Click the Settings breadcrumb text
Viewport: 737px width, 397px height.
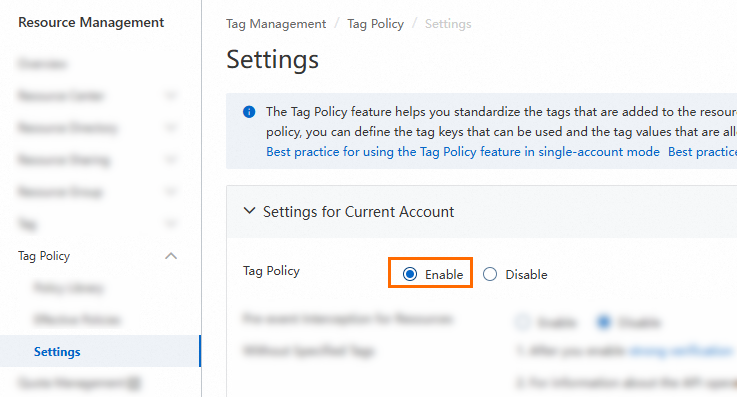pyautogui.click(x=448, y=24)
